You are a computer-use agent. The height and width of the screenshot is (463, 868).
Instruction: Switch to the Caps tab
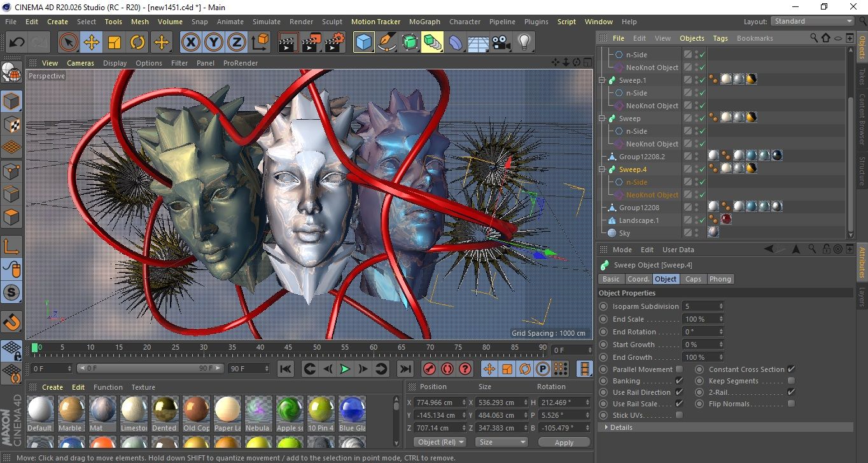(693, 279)
